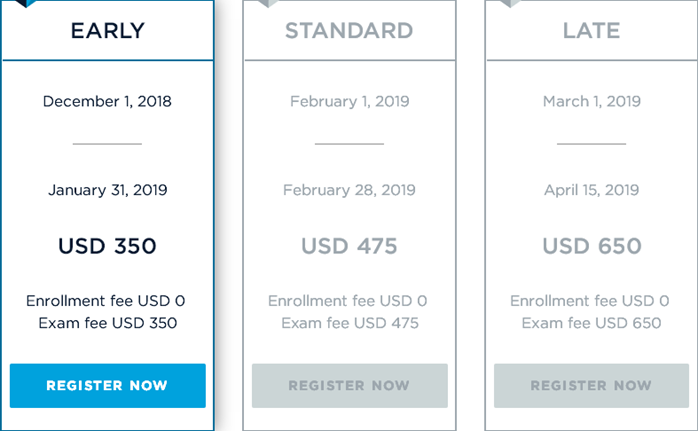This screenshot has height=431, width=698.
Task: Click the February 28, 2019 end date
Action: 349,190
